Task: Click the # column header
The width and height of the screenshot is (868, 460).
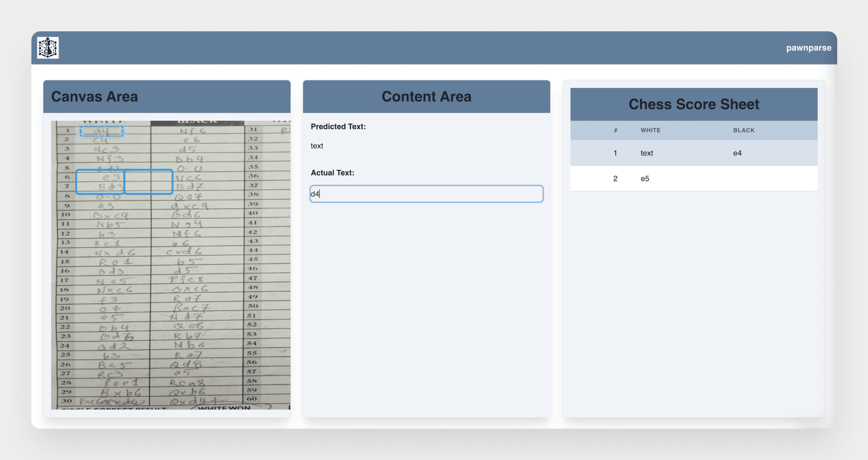Action: [x=615, y=130]
